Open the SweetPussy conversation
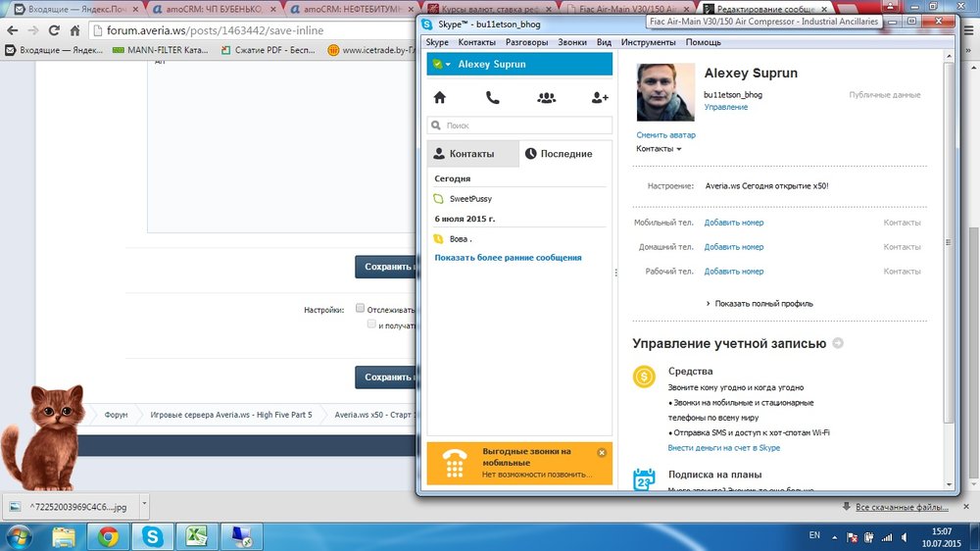 (x=470, y=199)
